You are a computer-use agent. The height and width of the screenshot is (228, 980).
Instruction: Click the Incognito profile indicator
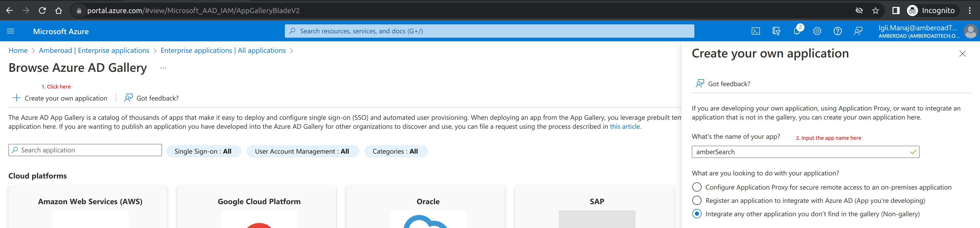[931, 11]
